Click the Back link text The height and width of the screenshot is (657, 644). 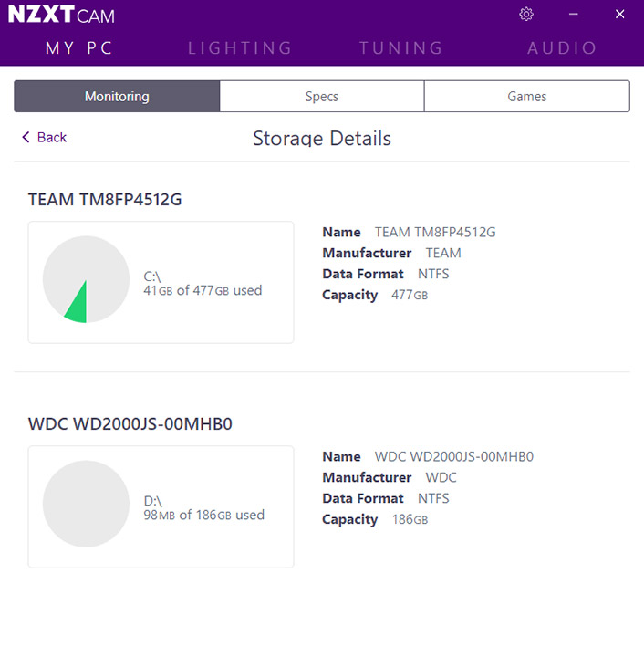(x=52, y=137)
